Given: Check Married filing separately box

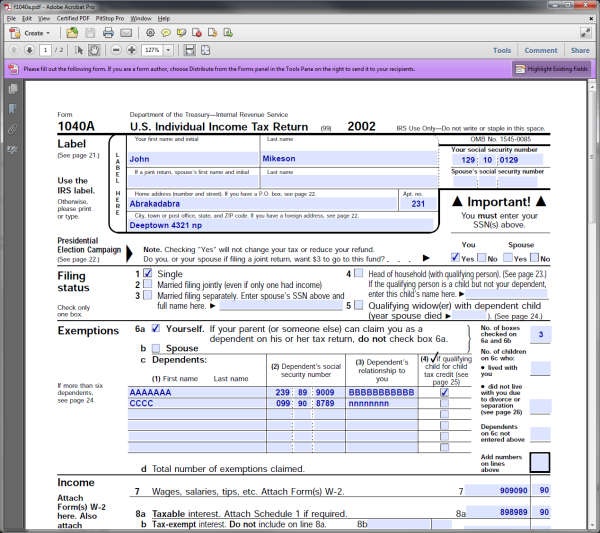Looking at the screenshot, I should 148,295.
